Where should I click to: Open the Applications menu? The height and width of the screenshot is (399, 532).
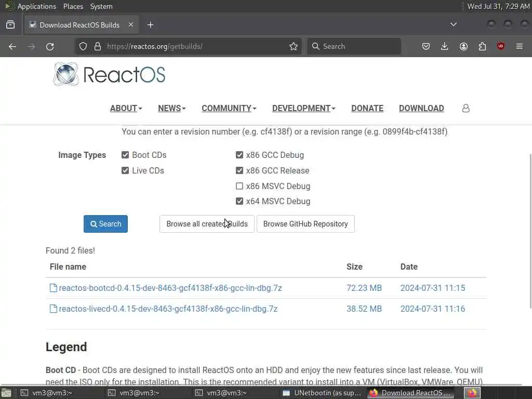[x=37, y=6]
